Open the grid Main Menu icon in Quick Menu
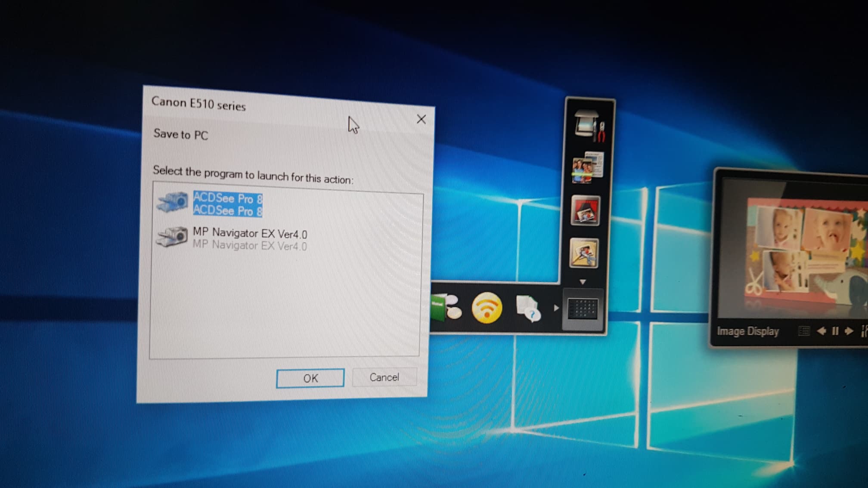The height and width of the screenshot is (488, 868). coord(583,309)
